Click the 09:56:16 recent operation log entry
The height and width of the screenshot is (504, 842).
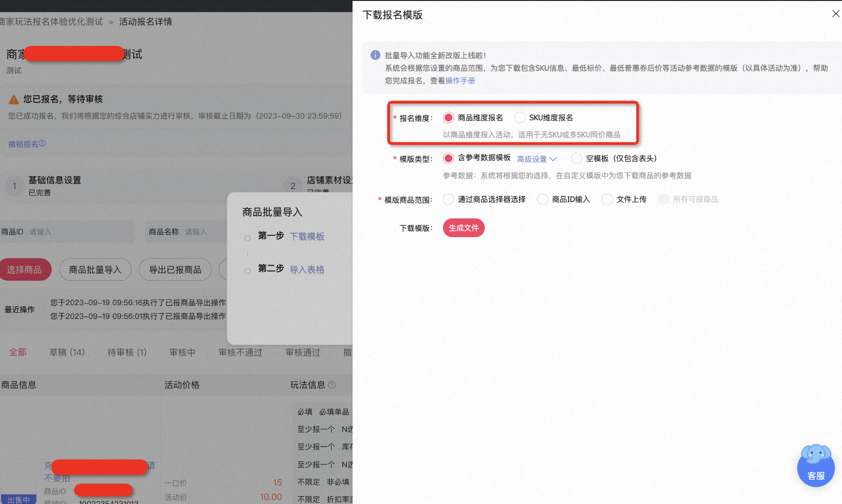pos(138,303)
